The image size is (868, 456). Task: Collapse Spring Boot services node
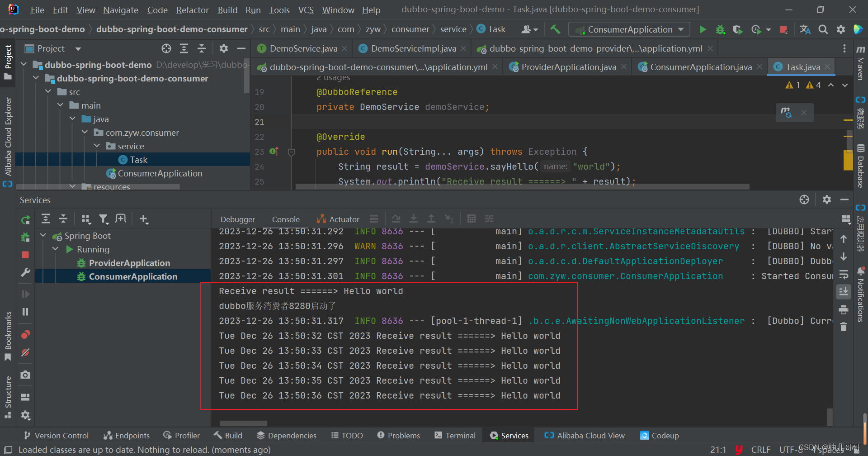point(43,236)
